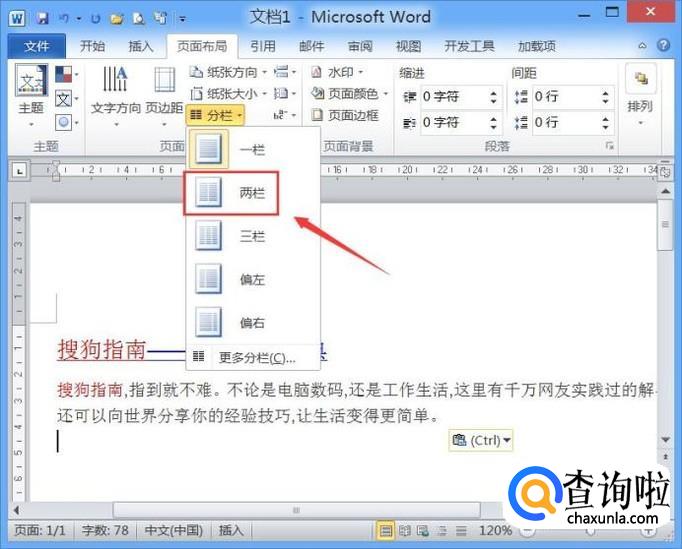
Task: Click the Print Preview icon in quick access toolbar
Action: (138, 18)
